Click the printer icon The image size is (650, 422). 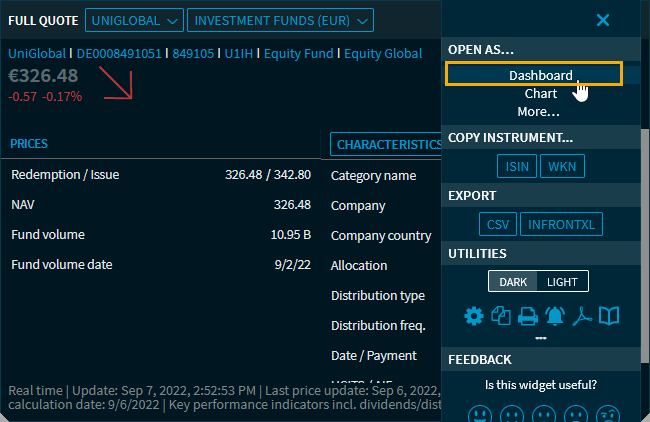(x=528, y=317)
